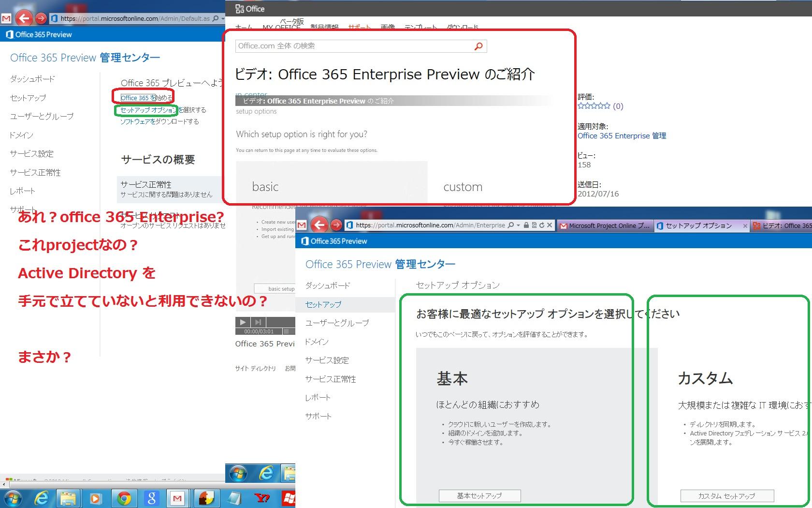Viewport: 812px width, 508px height.
Task: Open ユーザーとグループ in the front window sidebar
Action: [337, 323]
